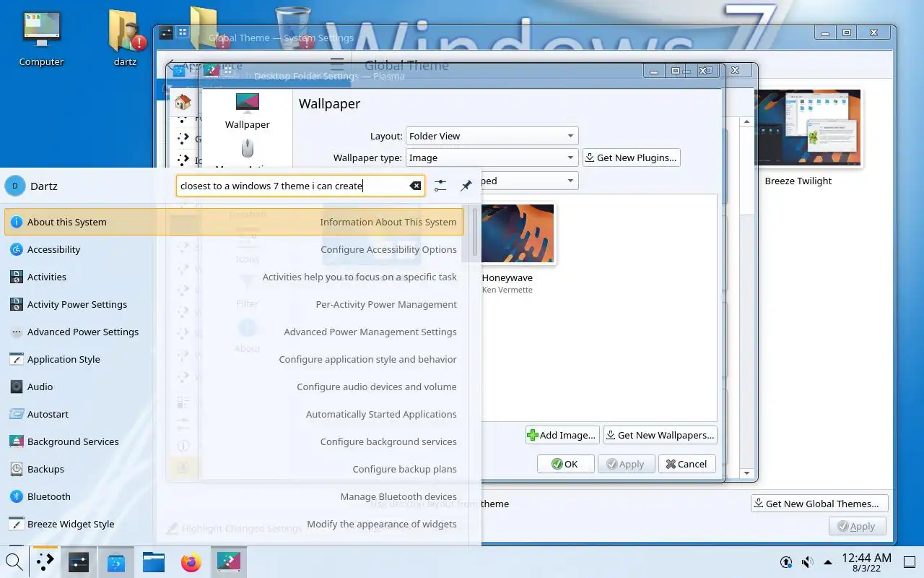Click the launcher search input field
The width and height of the screenshot is (924, 578).
coord(300,186)
